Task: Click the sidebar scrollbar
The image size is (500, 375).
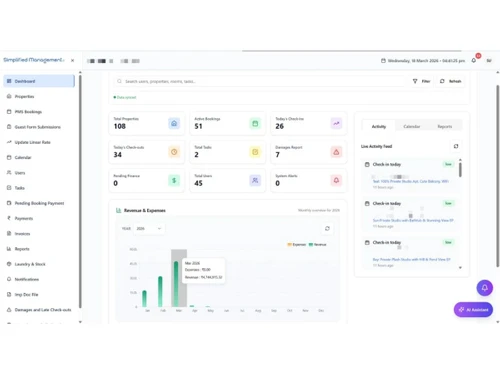Action: tap(80, 192)
